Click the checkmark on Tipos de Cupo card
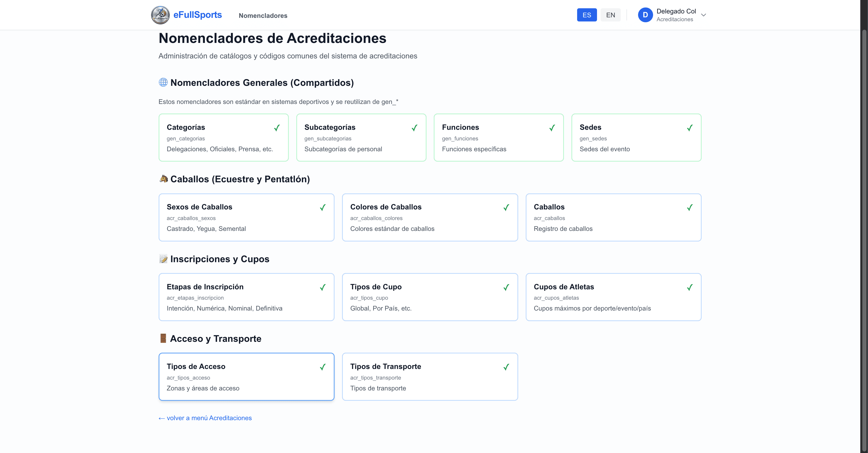868x453 pixels. tap(506, 287)
